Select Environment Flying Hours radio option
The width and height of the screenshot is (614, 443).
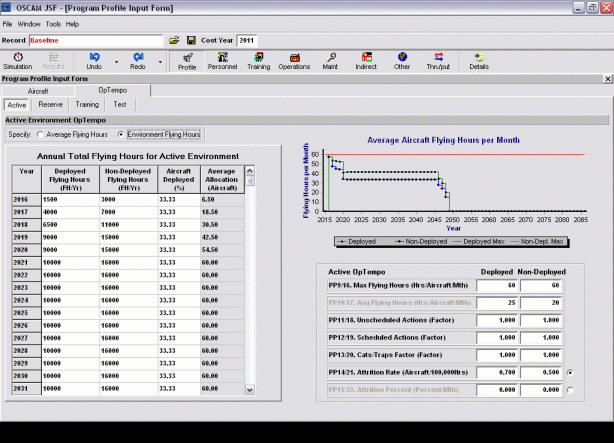pyautogui.click(x=121, y=134)
